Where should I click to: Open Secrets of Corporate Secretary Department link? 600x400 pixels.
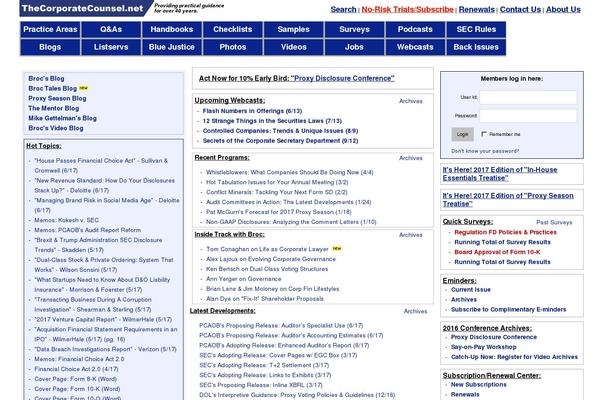(280, 141)
